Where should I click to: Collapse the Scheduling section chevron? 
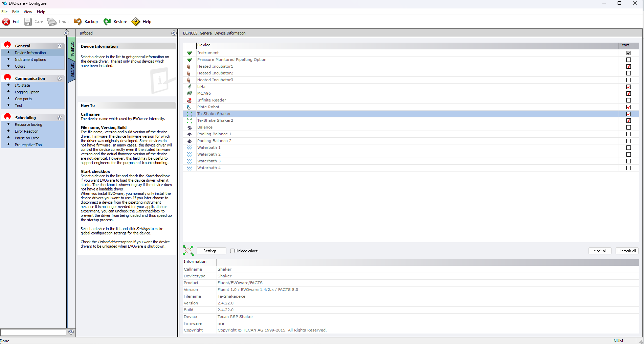click(60, 118)
